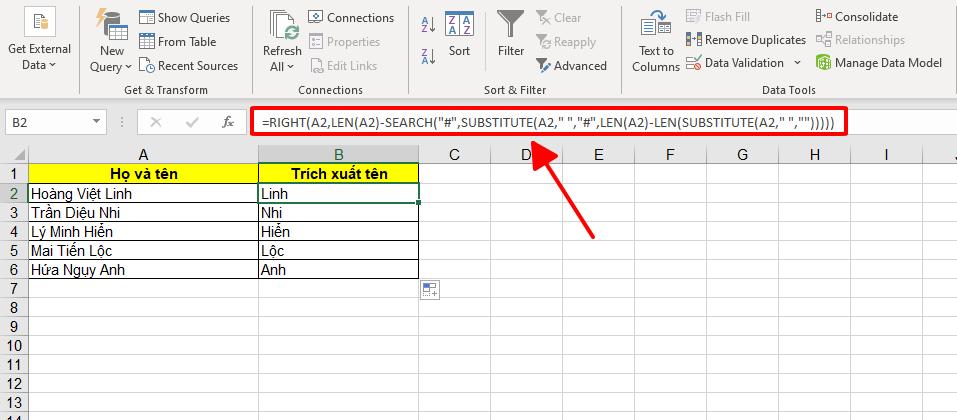Image resolution: width=957 pixels, height=420 pixels.
Task: Click cell B5 'Lộc'
Action: (x=339, y=250)
